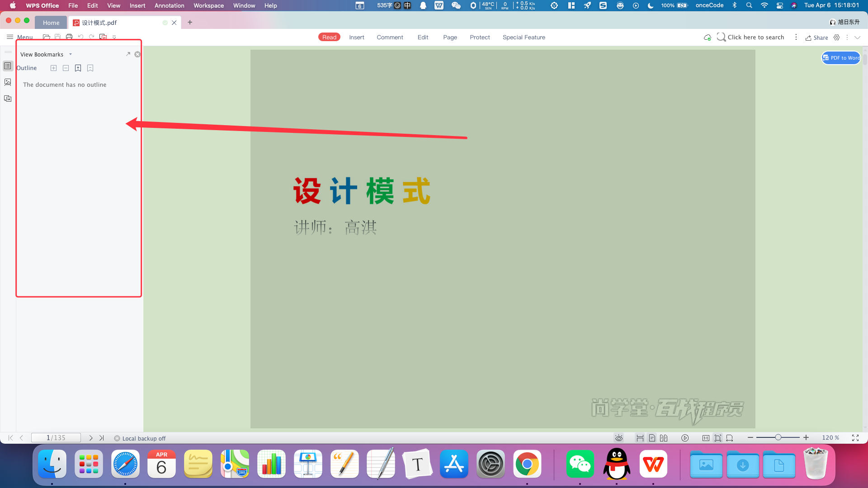
Task: Select fit width icon
Action: [x=730, y=438]
